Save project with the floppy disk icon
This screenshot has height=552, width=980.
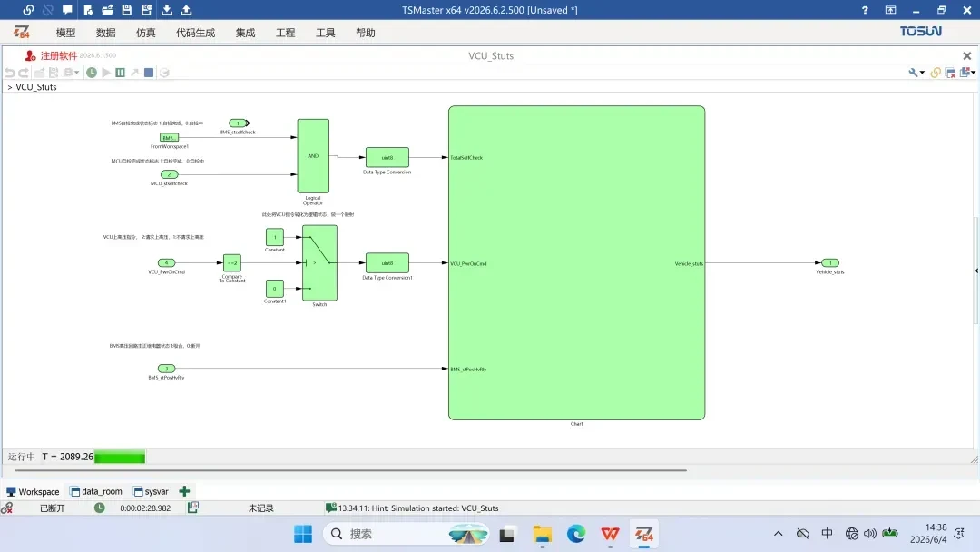127,10
